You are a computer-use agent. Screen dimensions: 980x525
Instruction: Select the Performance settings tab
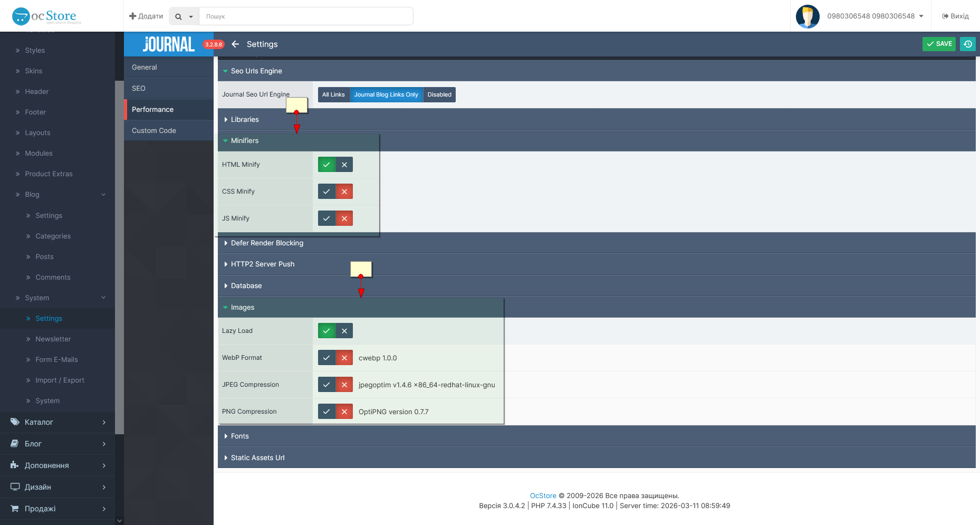click(x=169, y=110)
